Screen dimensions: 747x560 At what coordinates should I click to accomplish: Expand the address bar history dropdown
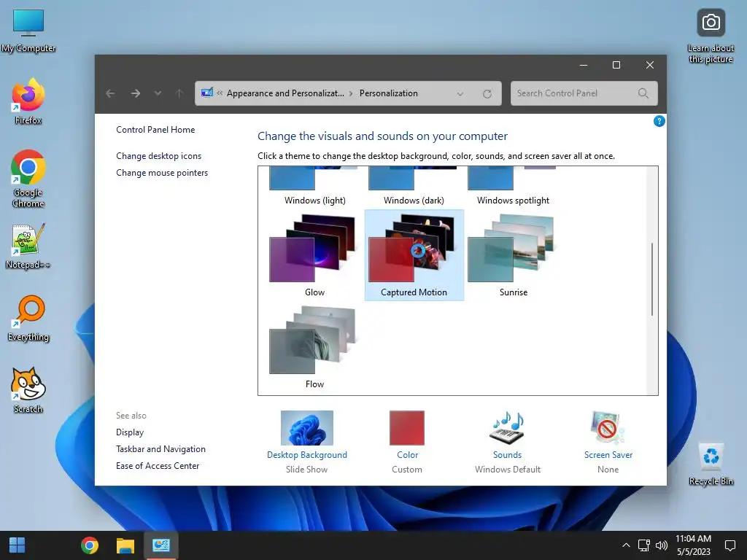click(460, 94)
